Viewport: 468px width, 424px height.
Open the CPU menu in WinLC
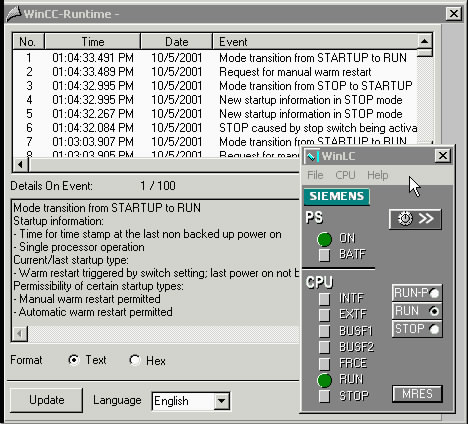345,175
